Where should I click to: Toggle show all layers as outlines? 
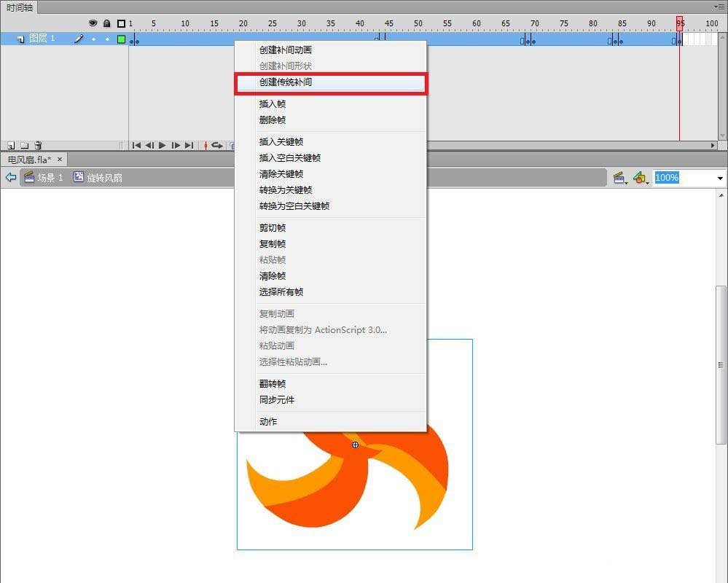121,23
